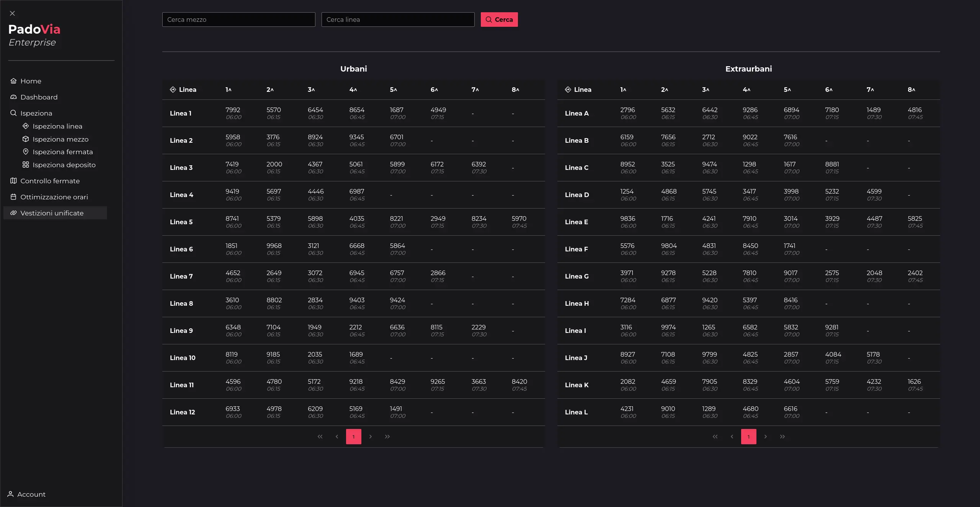
Task: Select Ispeziona linea in sidebar
Action: click(57, 126)
